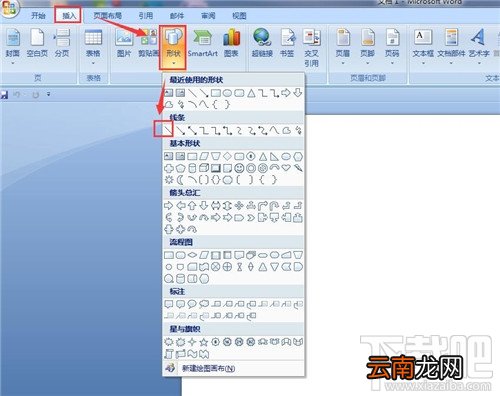
Task: Pick the heart shape in 基本形状
Action: coord(286,168)
